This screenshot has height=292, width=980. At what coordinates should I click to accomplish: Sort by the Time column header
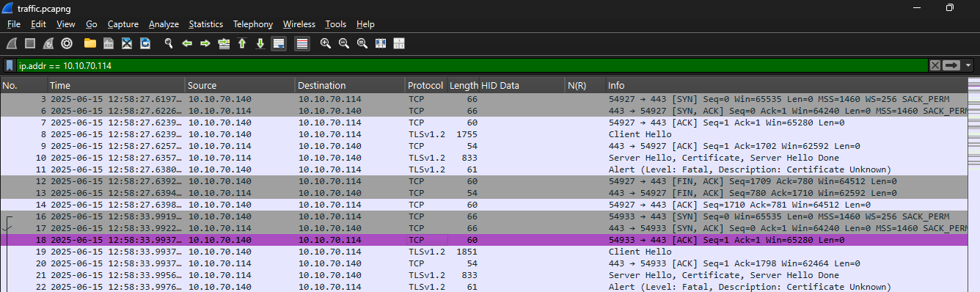point(116,86)
